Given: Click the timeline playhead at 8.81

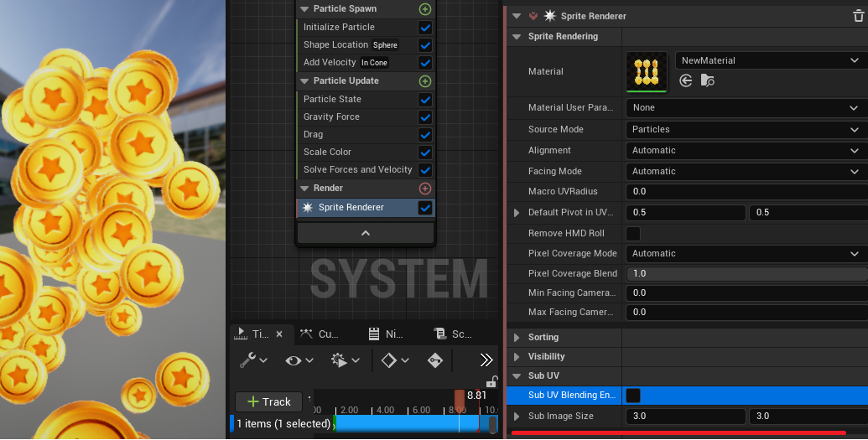Looking at the screenshot, I should click(460, 400).
